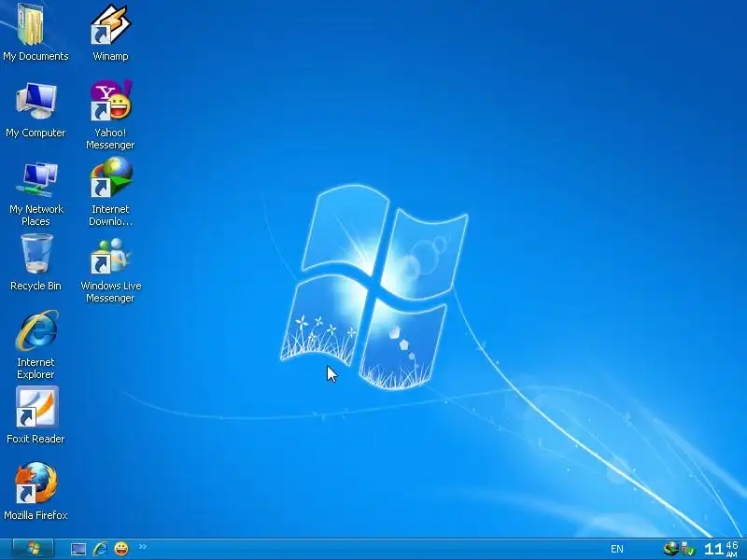Open the Start menu button
747x560 pixels.
click(33, 549)
